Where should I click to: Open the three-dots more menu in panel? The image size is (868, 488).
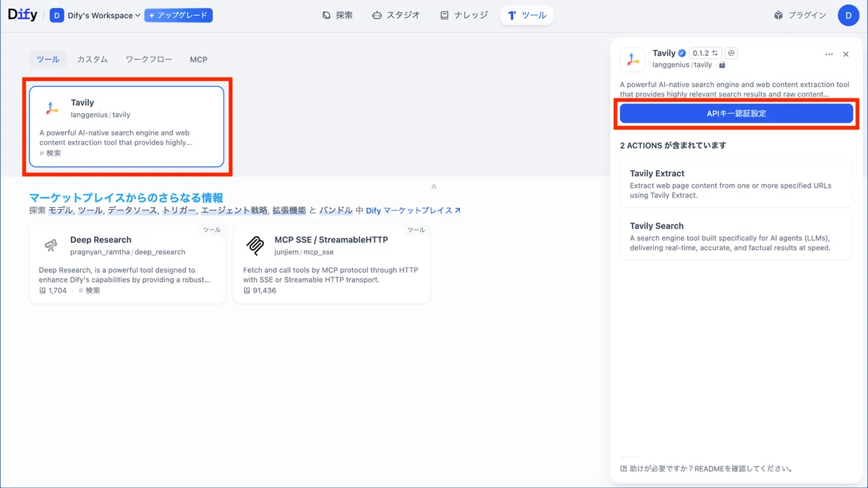829,54
